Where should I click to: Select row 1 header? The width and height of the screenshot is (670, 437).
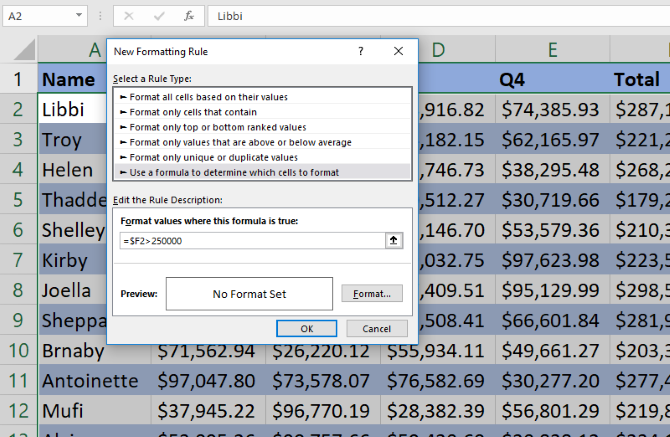click(x=18, y=79)
